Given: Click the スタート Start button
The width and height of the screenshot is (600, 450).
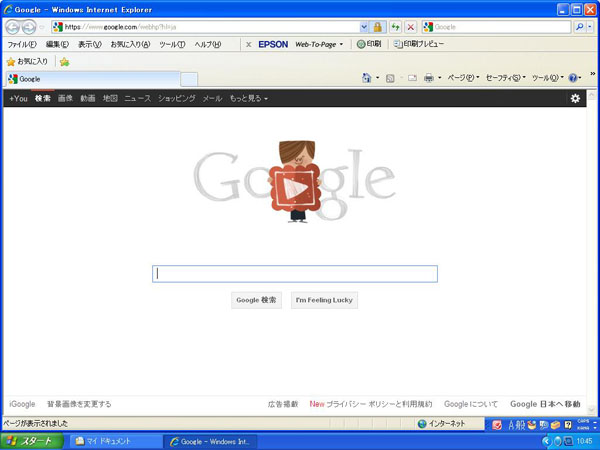Looking at the screenshot, I should click(32, 441).
